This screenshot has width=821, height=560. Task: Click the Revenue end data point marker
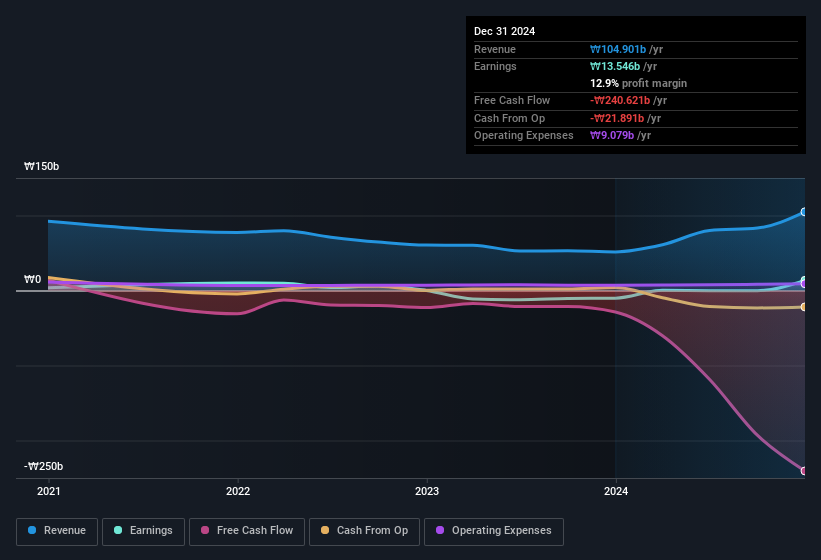(804, 212)
